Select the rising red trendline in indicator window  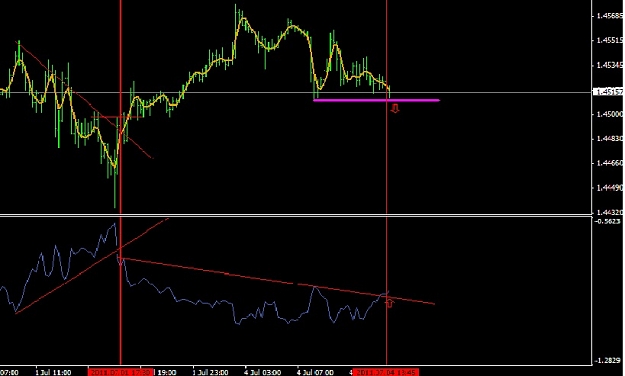[92, 266]
